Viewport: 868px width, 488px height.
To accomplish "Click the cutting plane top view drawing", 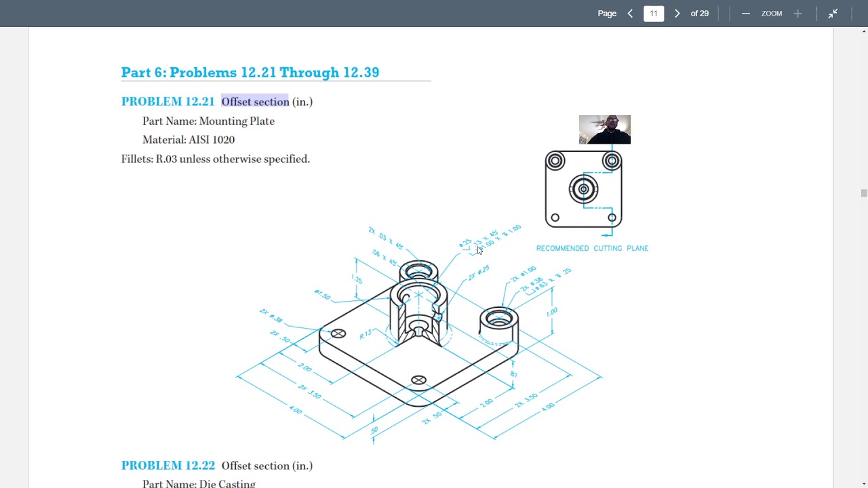I will tap(584, 190).
